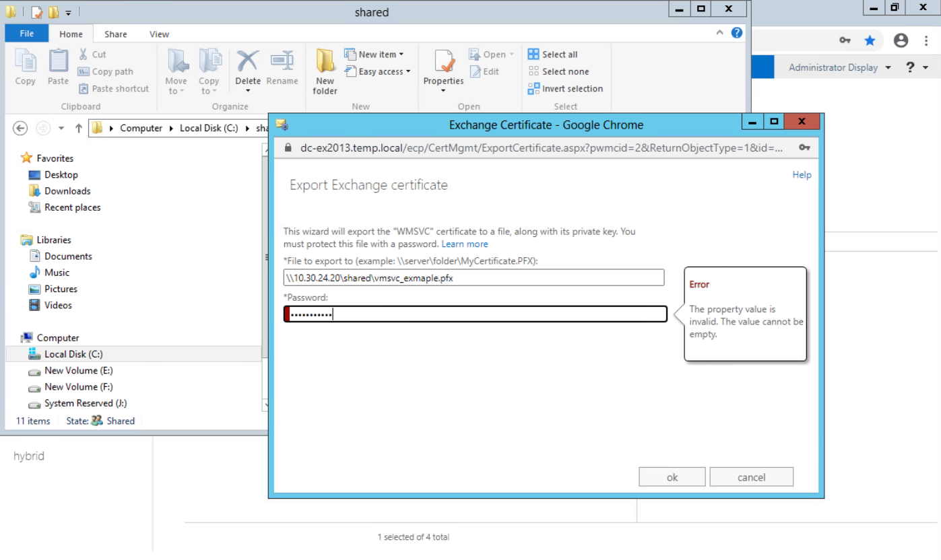Follow the Learn more link
The height and width of the screenshot is (560, 941).
[465, 244]
